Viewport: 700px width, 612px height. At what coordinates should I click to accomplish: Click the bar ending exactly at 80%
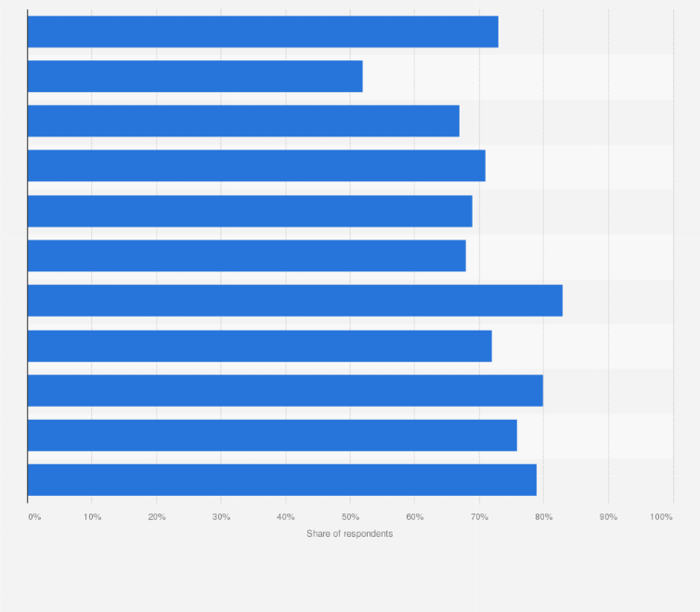point(285,390)
